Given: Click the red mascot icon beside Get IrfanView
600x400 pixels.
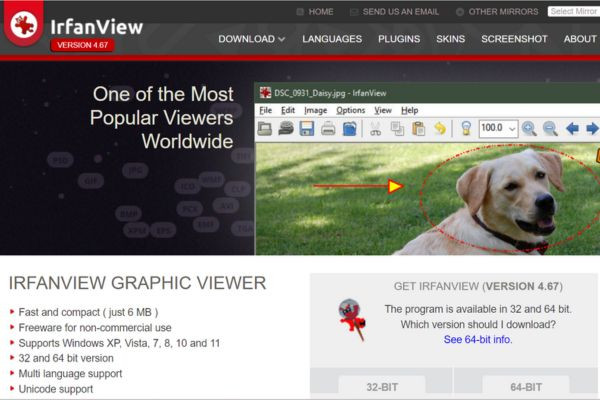Looking at the screenshot, I should pos(352,319).
